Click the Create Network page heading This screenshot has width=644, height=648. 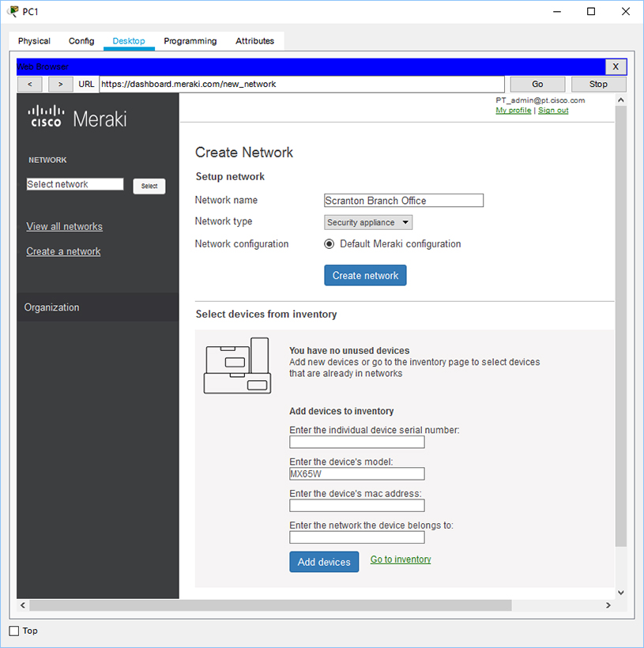[x=244, y=153]
